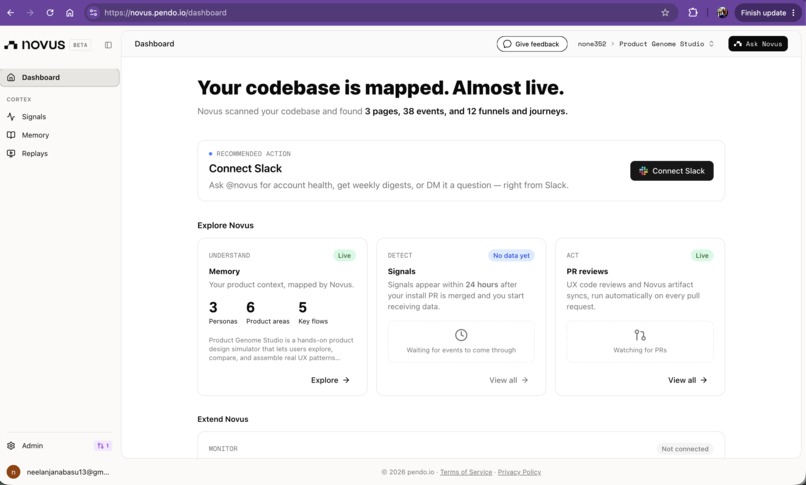This screenshot has width=806, height=485.
Task: Open Replays in the sidebar
Action: [x=60, y=154]
